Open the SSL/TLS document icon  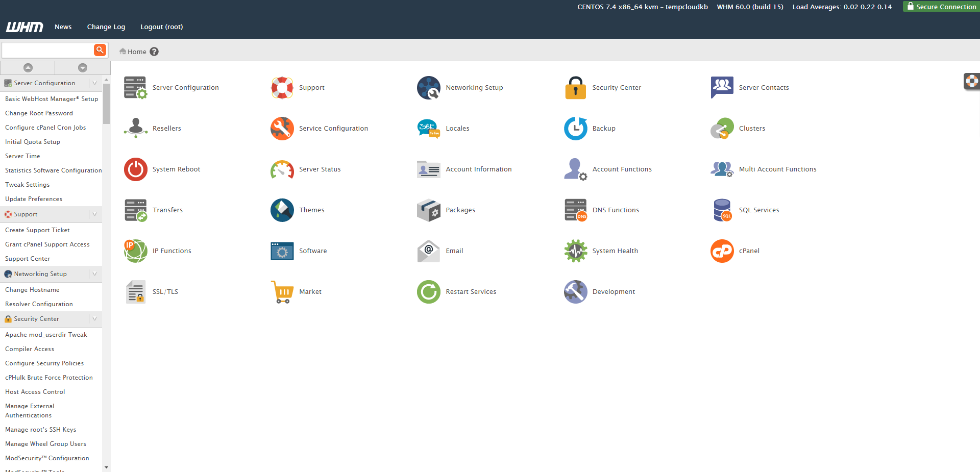click(x=135, y=292)
